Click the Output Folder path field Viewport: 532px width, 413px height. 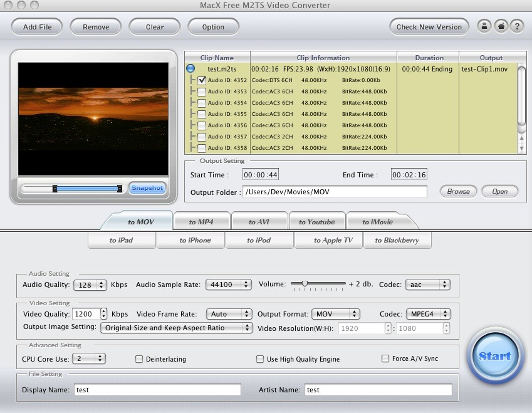(335, 192)
